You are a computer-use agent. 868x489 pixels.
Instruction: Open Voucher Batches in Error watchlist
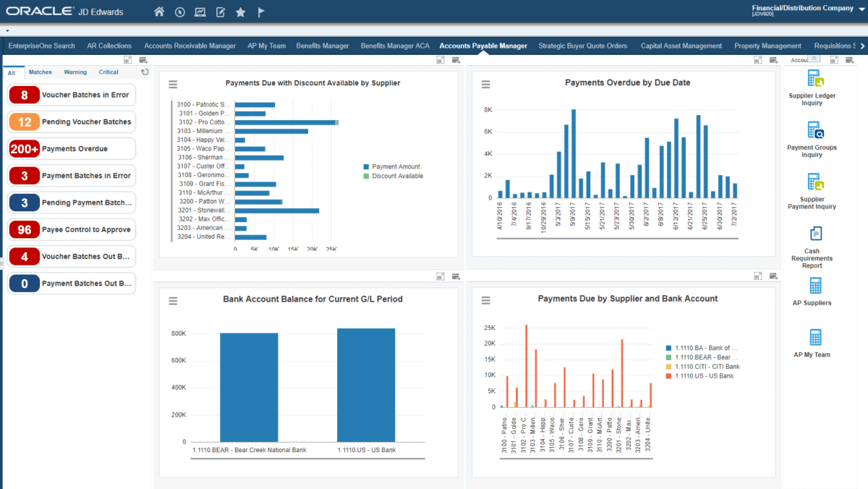72,95
